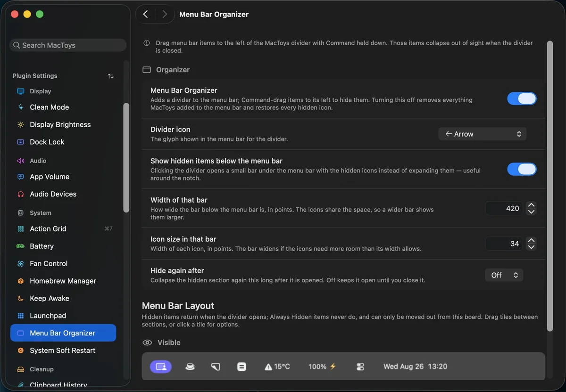Go forward with the right chevron
This screenshot has width=566, height=392.
pyautogui.click(x=165, y=14)
